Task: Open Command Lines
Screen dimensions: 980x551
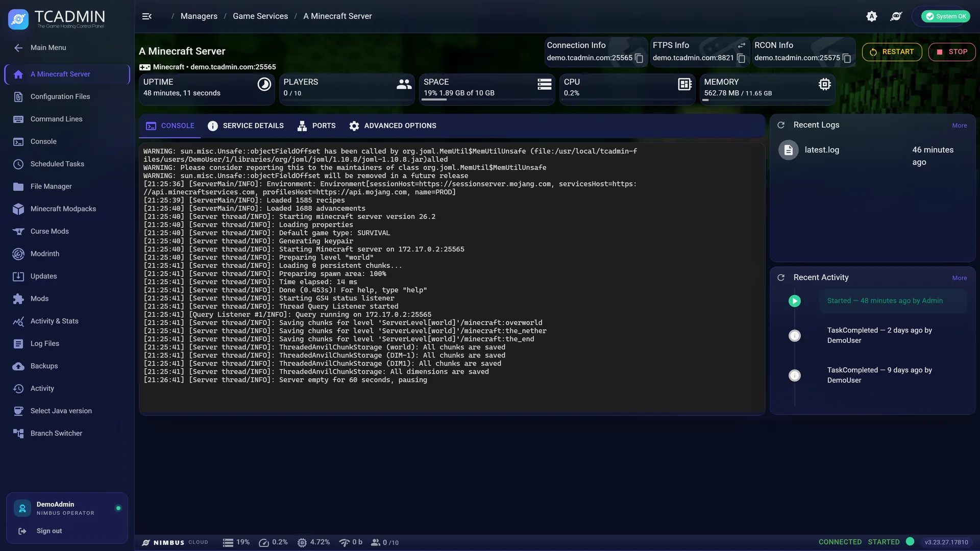Action: 67,119
